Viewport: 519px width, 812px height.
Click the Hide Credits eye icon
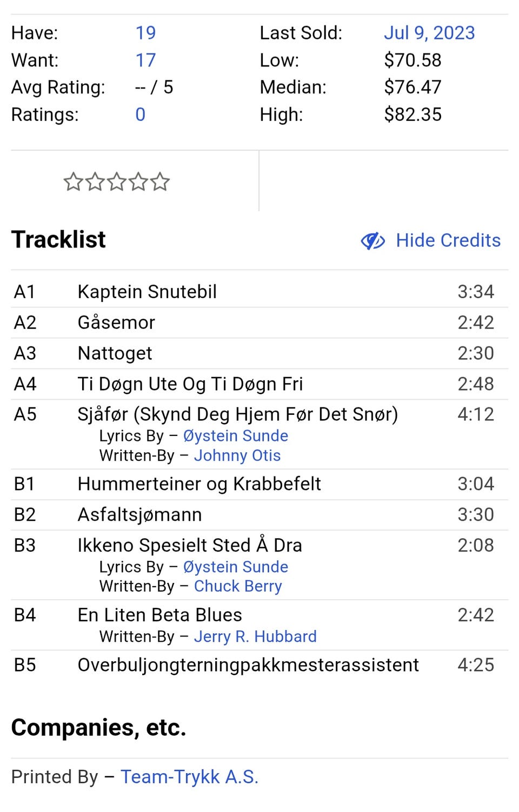(x=372, y=241)
